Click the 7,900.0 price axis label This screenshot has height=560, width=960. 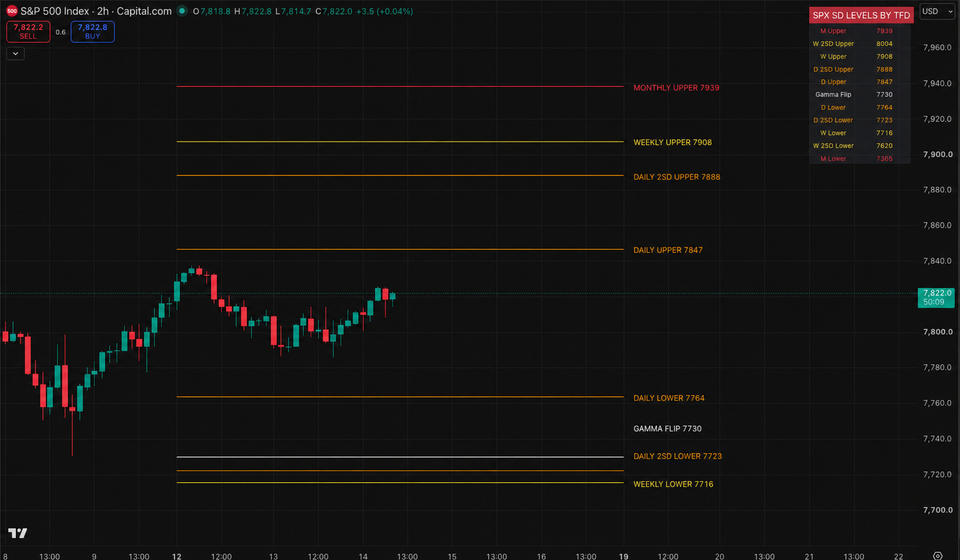[x=937, y=154]
